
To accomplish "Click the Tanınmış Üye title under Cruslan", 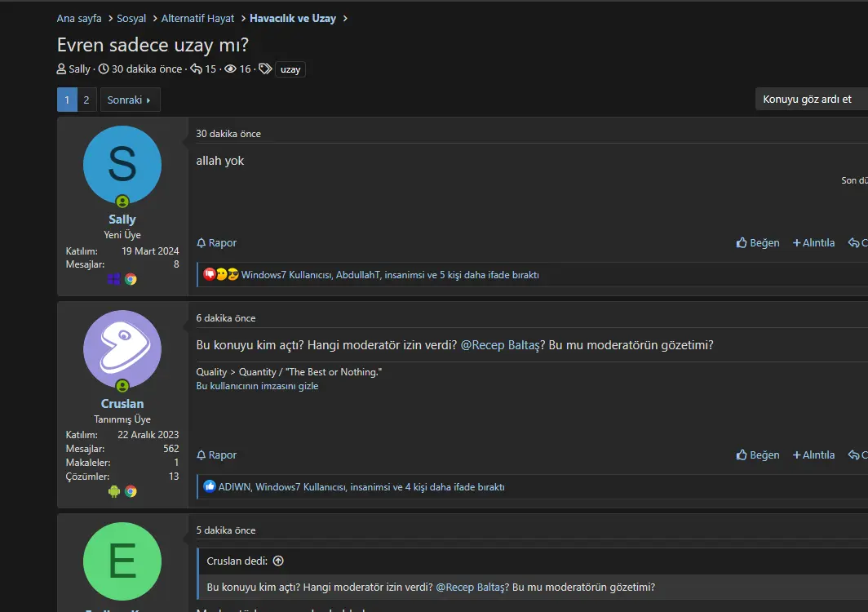I will coord(122,419).
